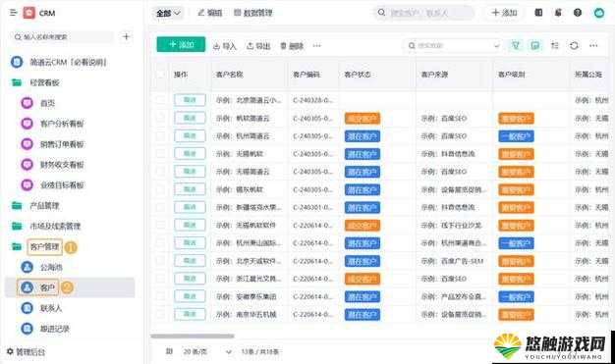Click 跟进 button in 杭州简道云 row
615x364 pixels.
pos(190,136)
